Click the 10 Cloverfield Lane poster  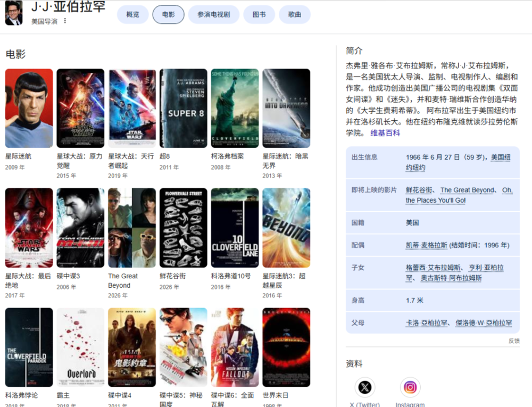click(x=235, y=228)
